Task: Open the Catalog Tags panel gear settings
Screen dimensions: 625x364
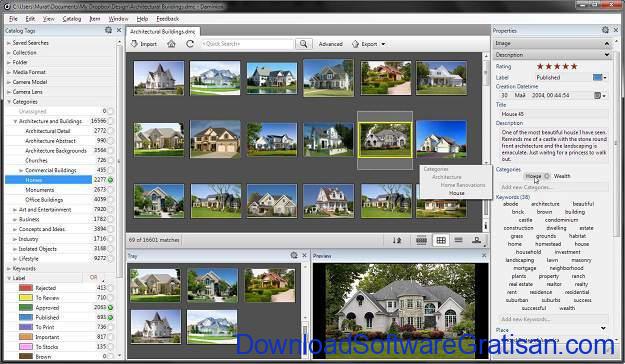Action: [x=108, y=30]
